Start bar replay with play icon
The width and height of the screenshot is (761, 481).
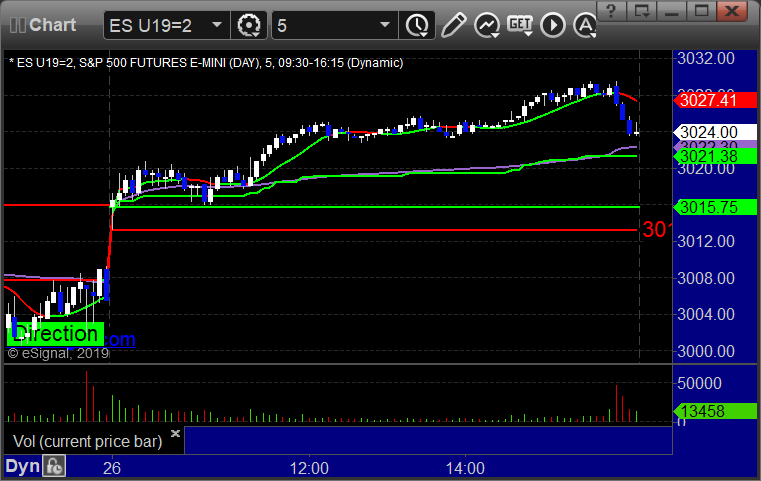tap(553, 25)
